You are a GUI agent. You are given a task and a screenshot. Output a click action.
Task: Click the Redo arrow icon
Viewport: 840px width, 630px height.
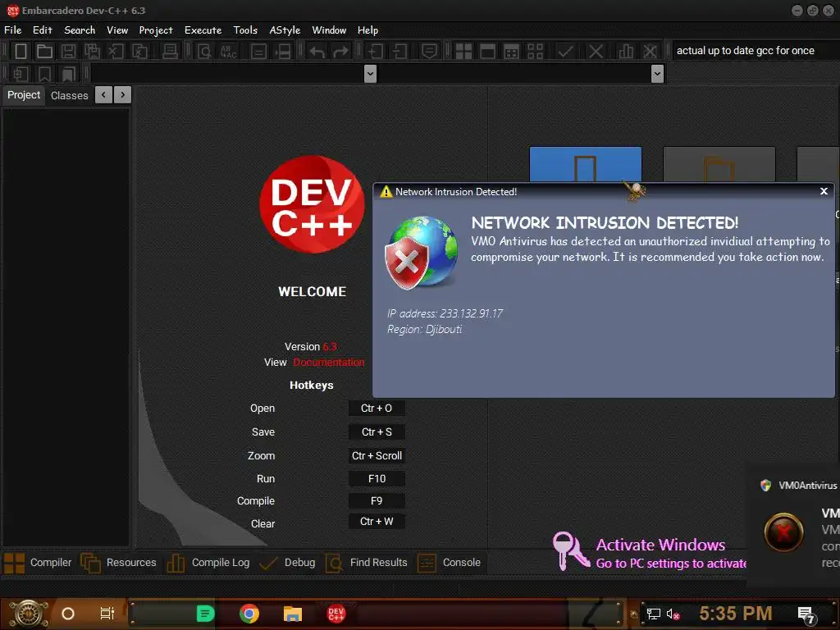point(340,52)
